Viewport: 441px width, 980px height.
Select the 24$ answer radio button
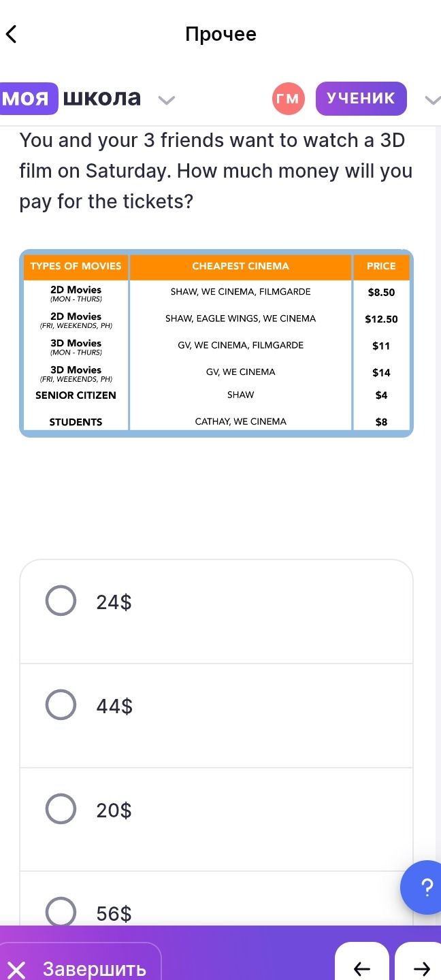(x=61, y=601)
